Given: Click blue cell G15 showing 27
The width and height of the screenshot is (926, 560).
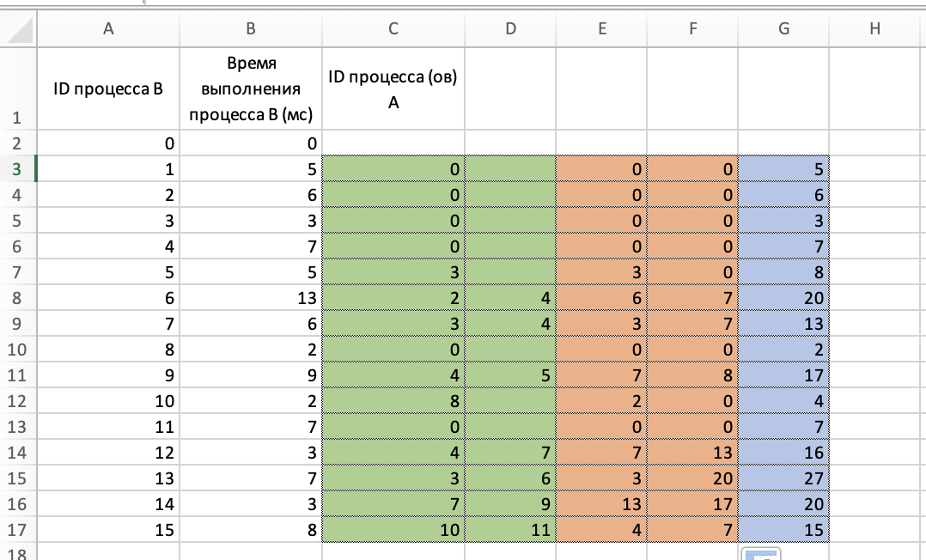Looking at the screenshot, I should click(x=783, y=478).
